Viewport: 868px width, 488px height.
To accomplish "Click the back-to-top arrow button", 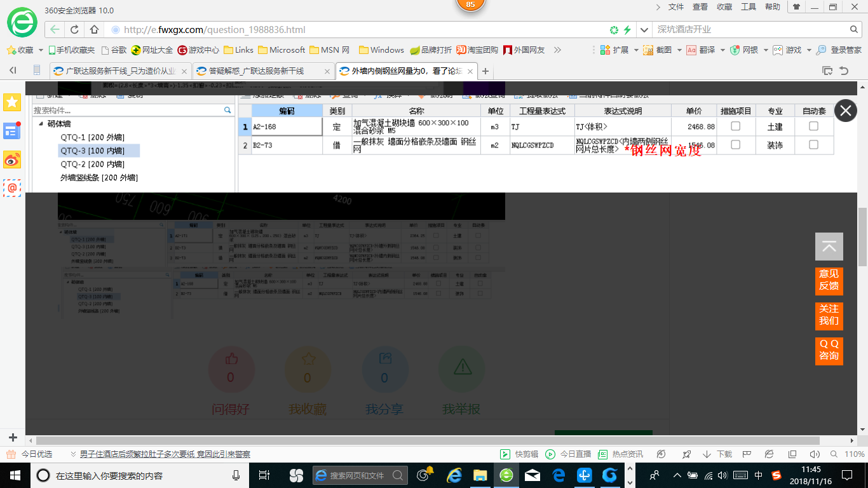I will [x=829, y=247].
